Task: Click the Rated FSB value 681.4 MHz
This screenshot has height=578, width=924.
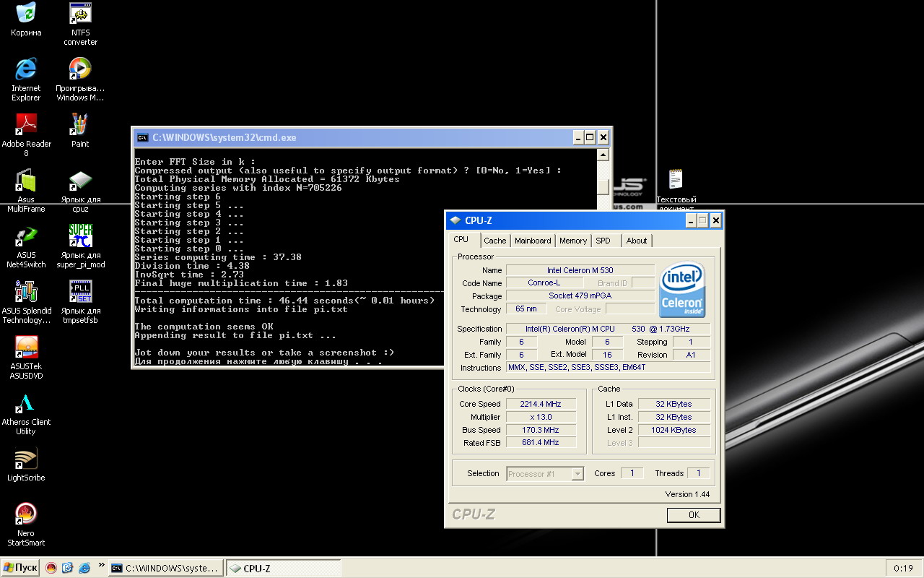Action: pyautogui.click(x=541, y=442)
